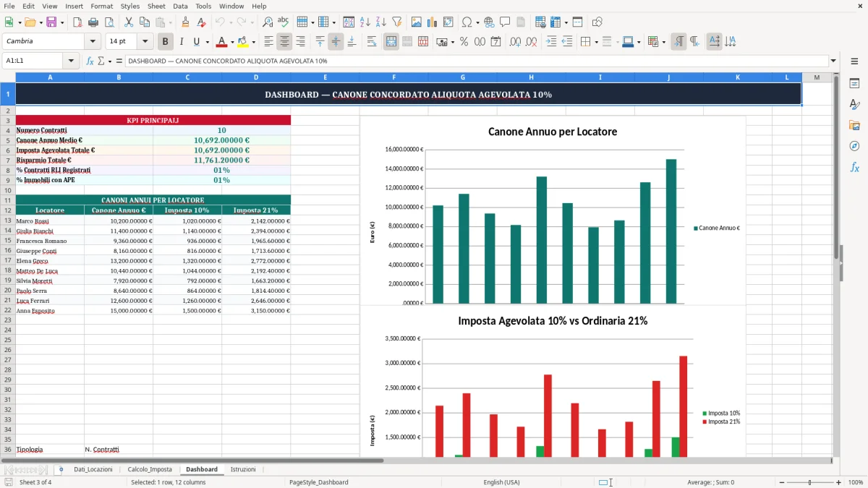Open underline style dropdown arrow

(x=207, y=42)
